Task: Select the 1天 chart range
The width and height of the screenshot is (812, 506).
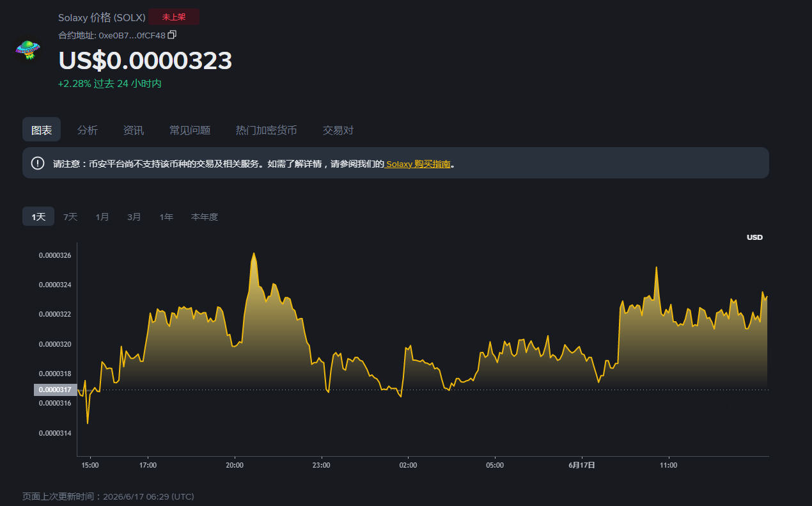Action: (x=38, y=217)
